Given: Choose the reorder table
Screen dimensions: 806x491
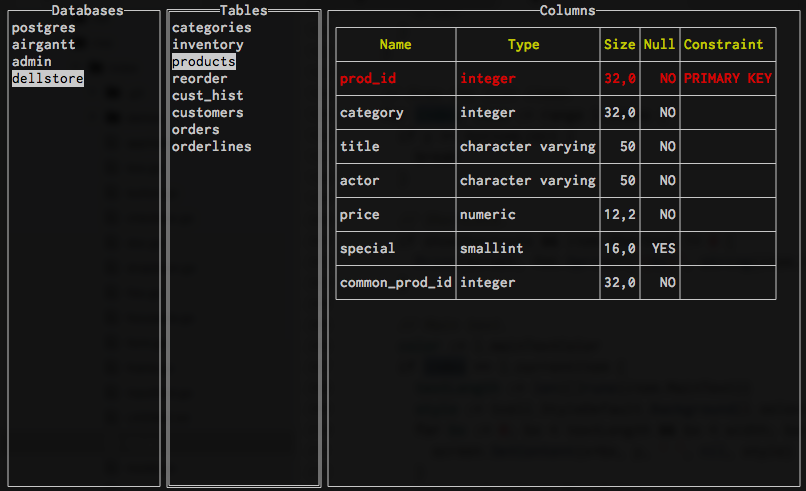Looking at the screenshot, I should (199, 79).
